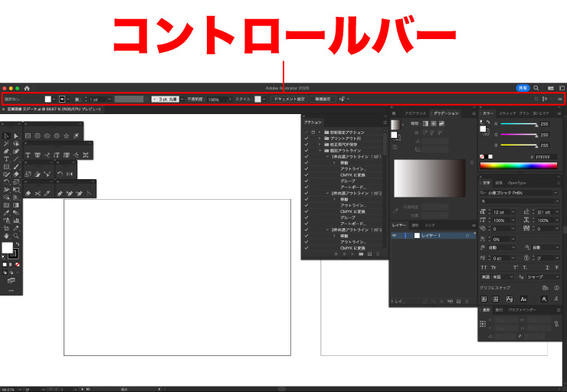
Task: Collapse the 1枠共通アウトライン action
Action: pyautogui.click(x=328, y=157)
